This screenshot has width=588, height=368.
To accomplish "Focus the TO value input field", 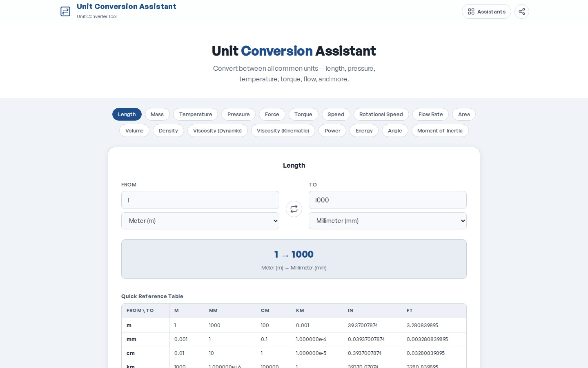I will [x=388, y=200].
